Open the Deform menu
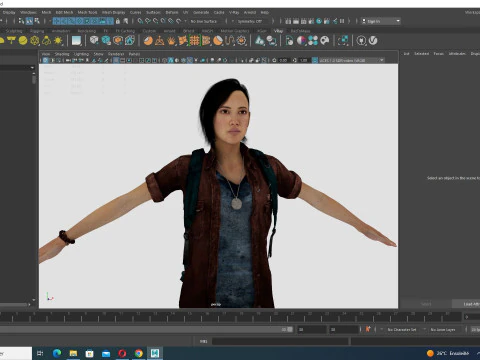This screenshot has height=360, width=480. coord(172,12)
